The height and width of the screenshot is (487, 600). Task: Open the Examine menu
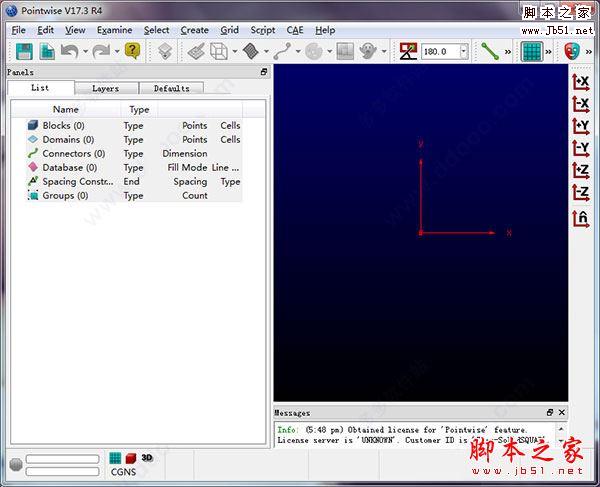(x=114, y=30)
